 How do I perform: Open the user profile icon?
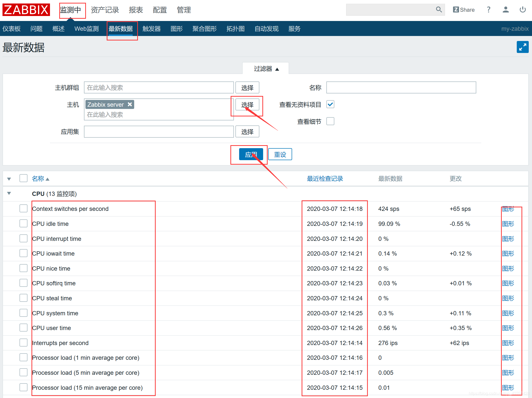coord(506,10)
